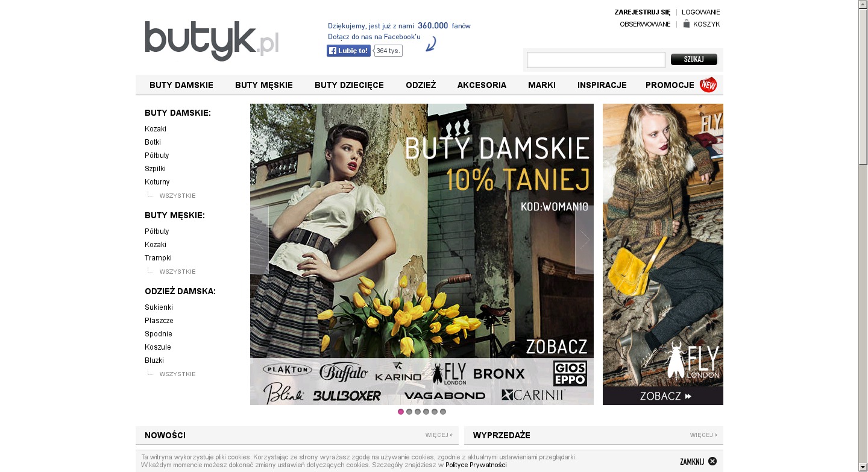Go to next banner slide arrow
The image size is (868, 472).
coord(584,240)
